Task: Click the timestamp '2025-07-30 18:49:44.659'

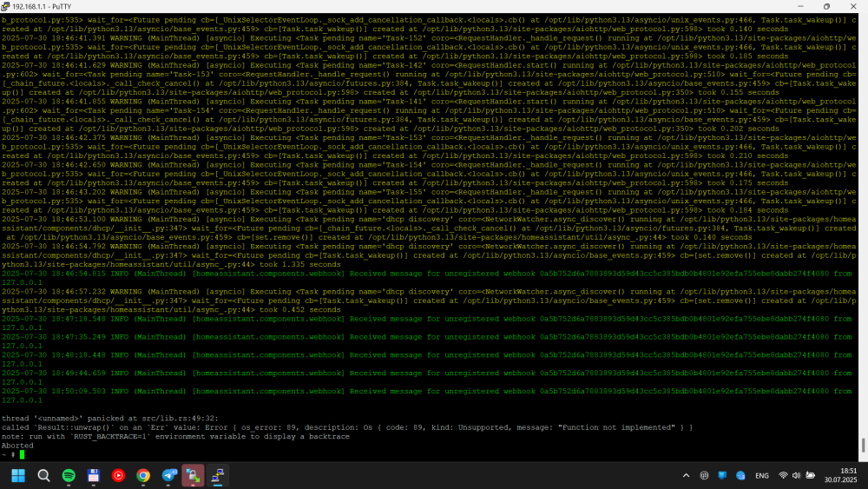Action: (53, 373)
